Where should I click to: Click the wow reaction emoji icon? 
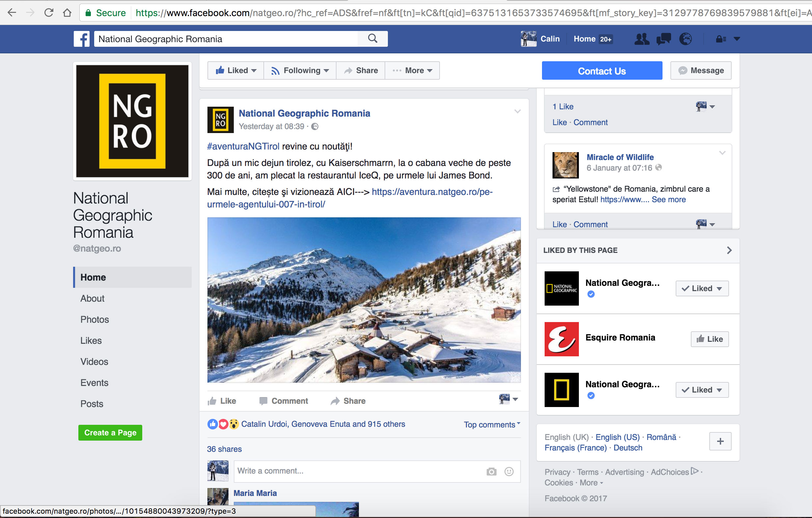click(x=234, y=424)
